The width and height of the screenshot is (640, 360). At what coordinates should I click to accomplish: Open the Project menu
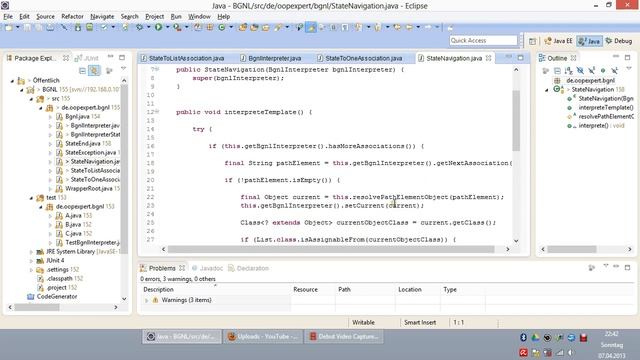[x=154, y=16]
